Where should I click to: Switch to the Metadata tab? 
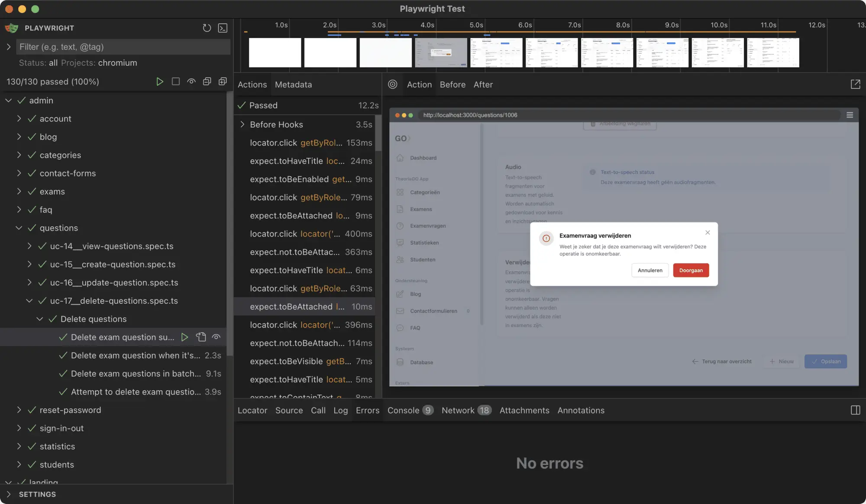293,84
